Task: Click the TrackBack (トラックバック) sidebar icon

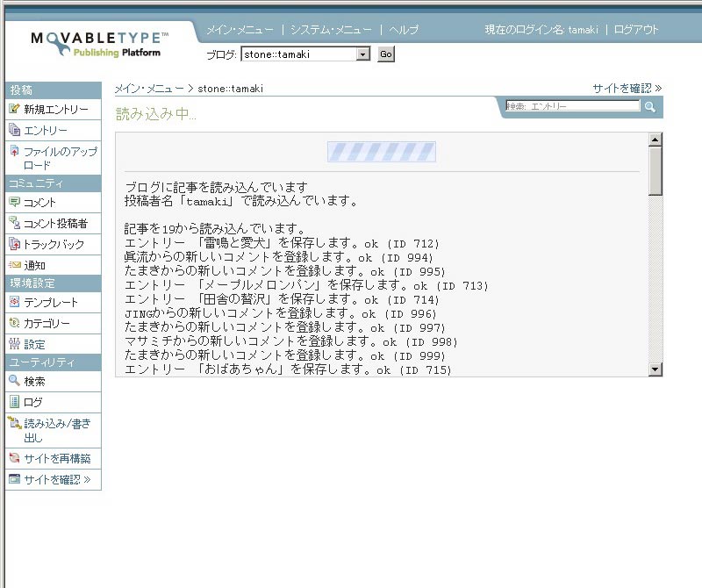Action: (x=14, y=245)
